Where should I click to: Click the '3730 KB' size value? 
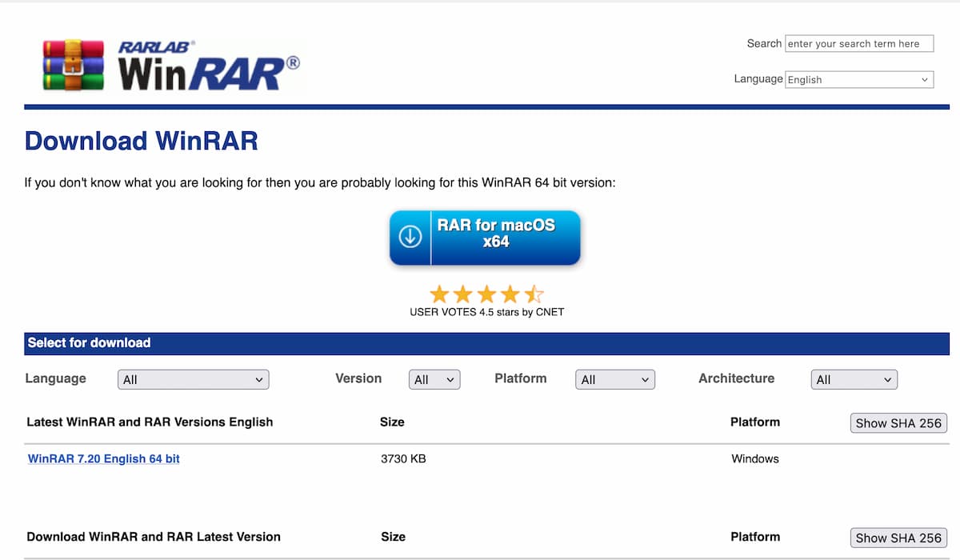click(x=403, y=459)
